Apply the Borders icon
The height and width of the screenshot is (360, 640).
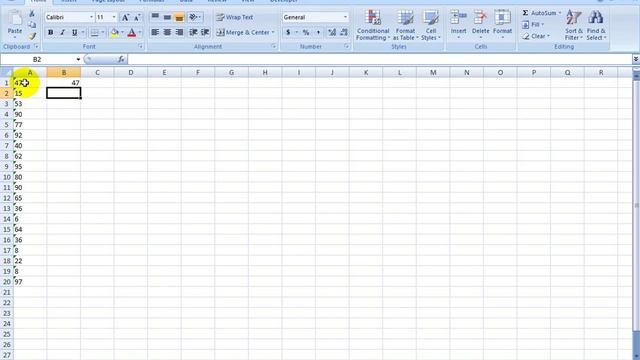94,32
